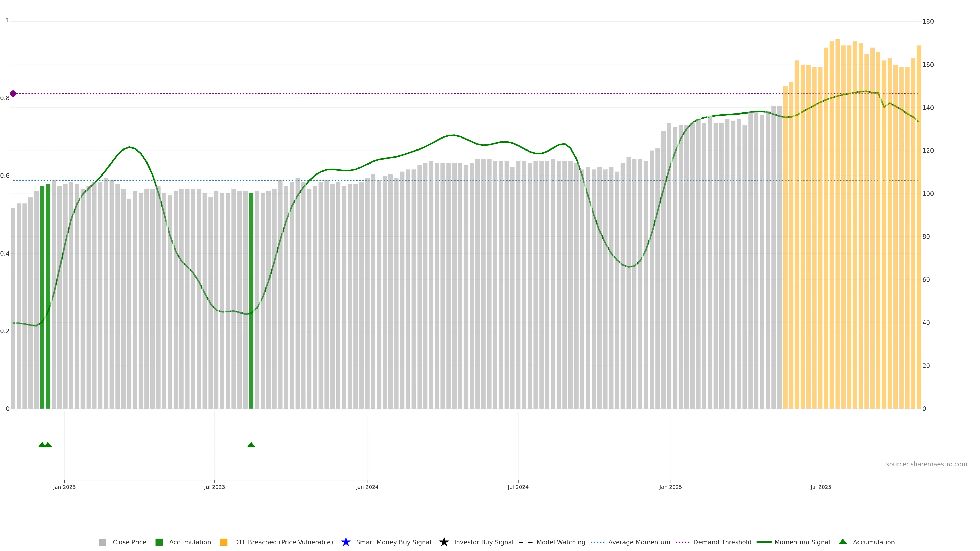Click the gray Close Price color swatch
This screenshot has height=551, width=980.
[102, 542]
